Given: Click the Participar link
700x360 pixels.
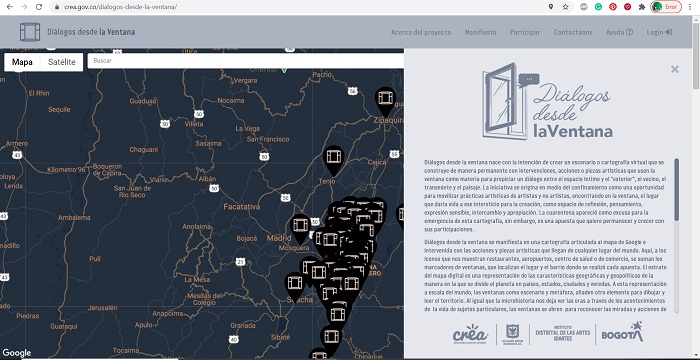Looking at the screenshot, I should (525, 32).
